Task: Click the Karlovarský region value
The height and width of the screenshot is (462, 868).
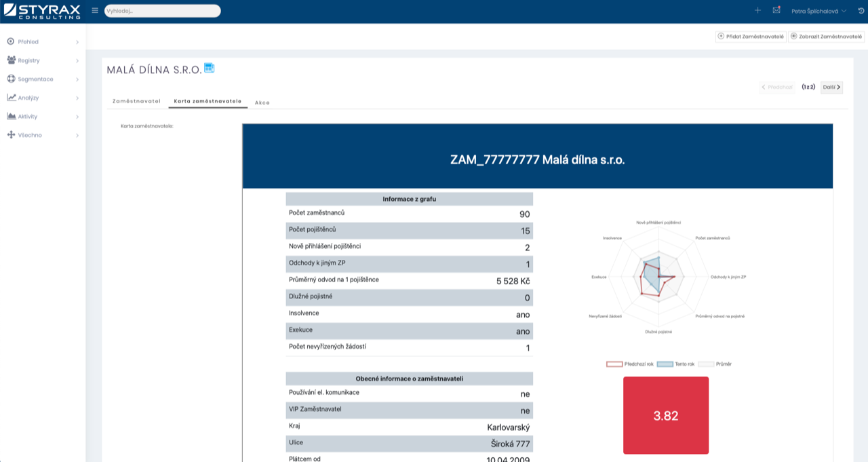Action: point(509,427)
